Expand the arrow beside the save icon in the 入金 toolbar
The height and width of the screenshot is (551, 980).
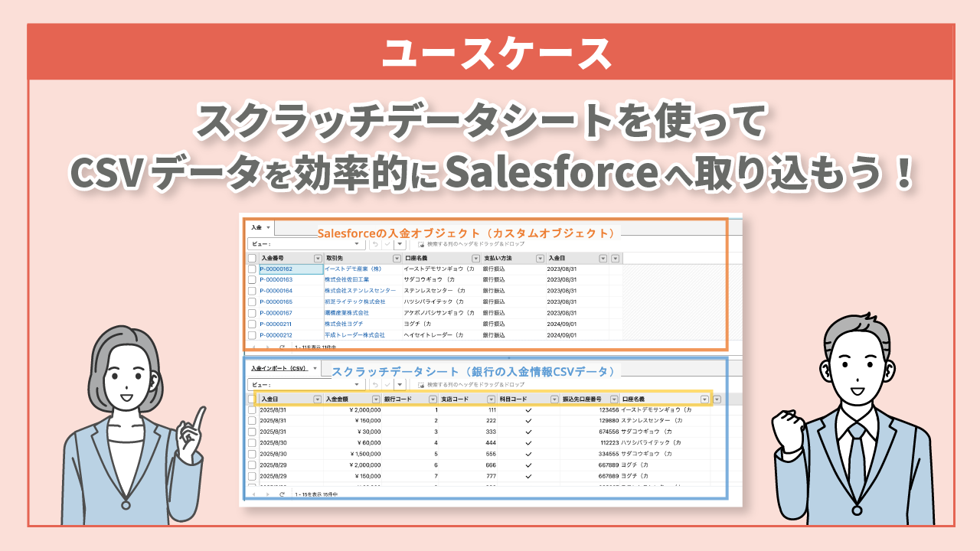(398, 243)
